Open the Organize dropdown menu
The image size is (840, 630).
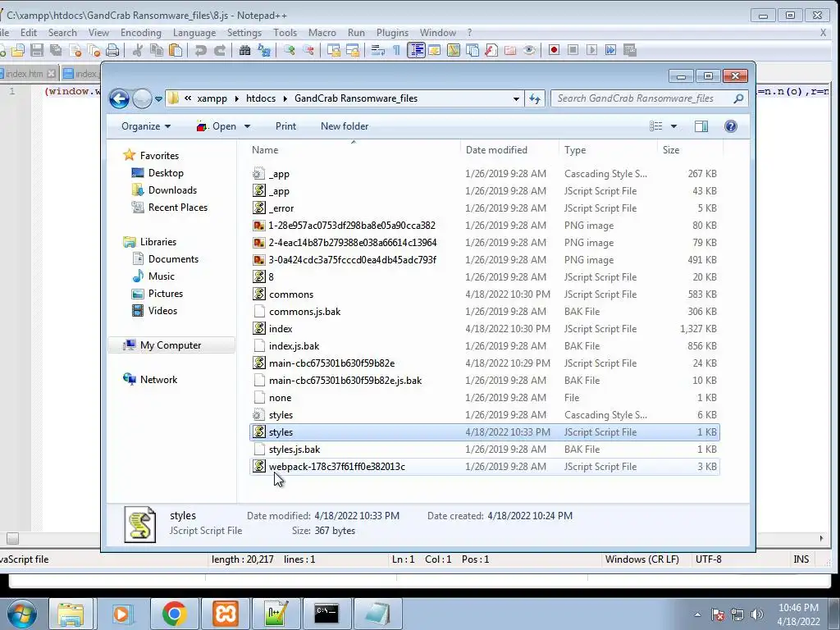pyautogui.click(x=146, y=126)
